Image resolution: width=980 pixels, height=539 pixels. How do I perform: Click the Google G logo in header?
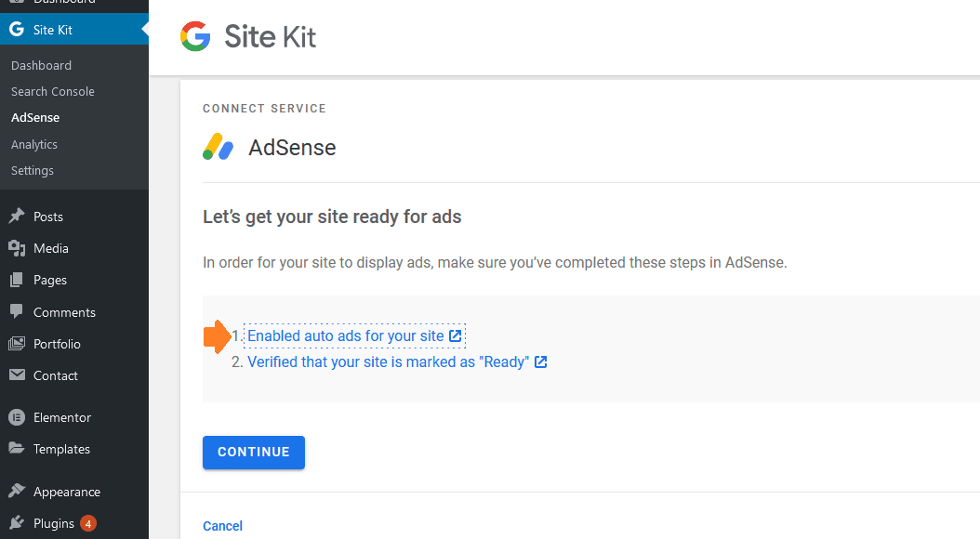[x=195, y=36]
